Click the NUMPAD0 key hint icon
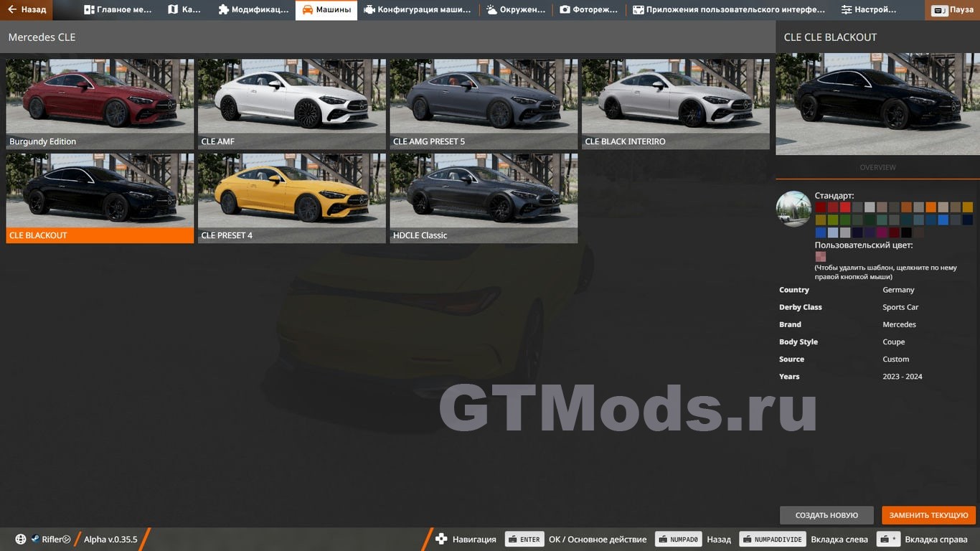 (679, 540)
